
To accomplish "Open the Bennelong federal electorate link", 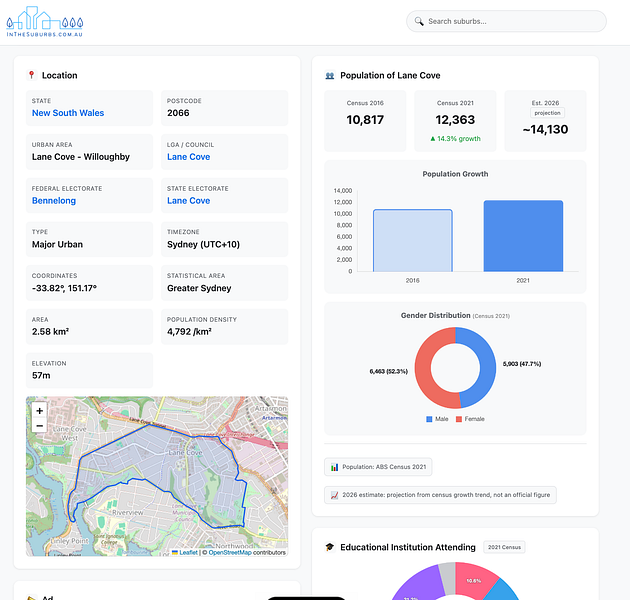I will pos(54,201).
